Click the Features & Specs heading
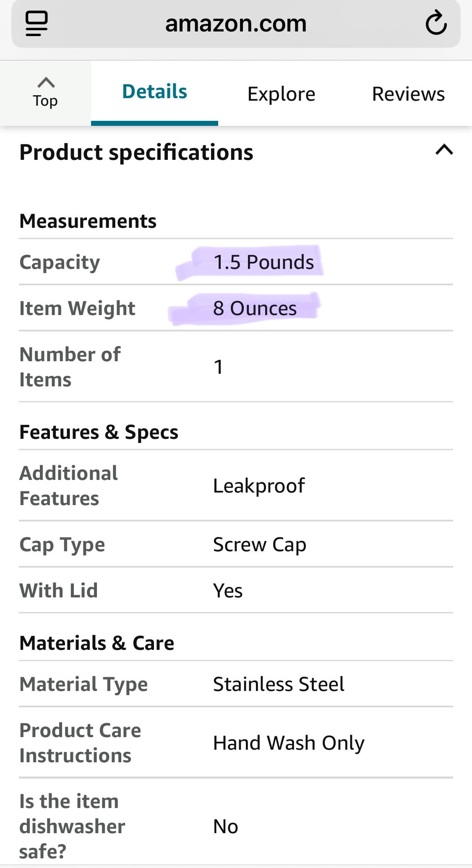The width and height of the screenshot is (472, 868). tap(99, 432)
